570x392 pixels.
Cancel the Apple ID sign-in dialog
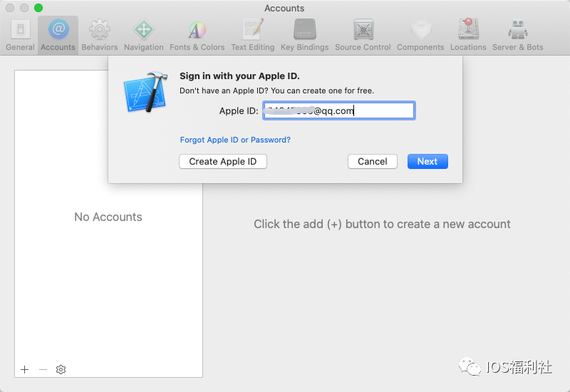[372, 161]
